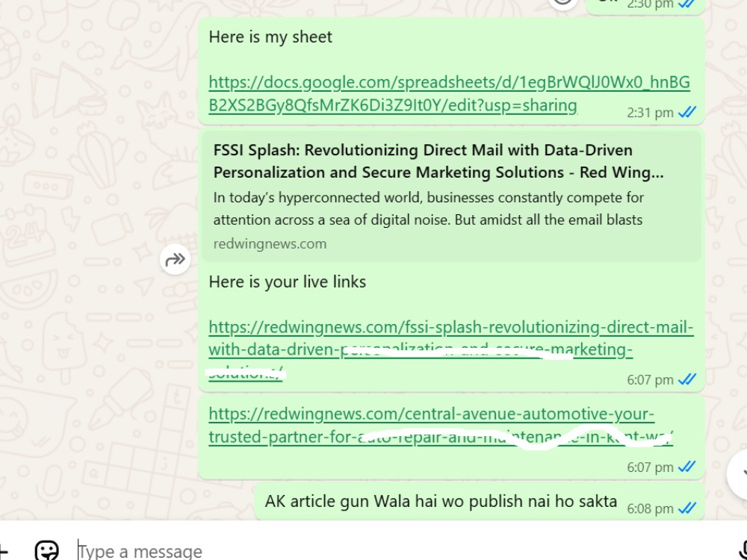Click the 2:31 pm message timestamp
This screenshot has height=560, width=747.
pos(650,113)
